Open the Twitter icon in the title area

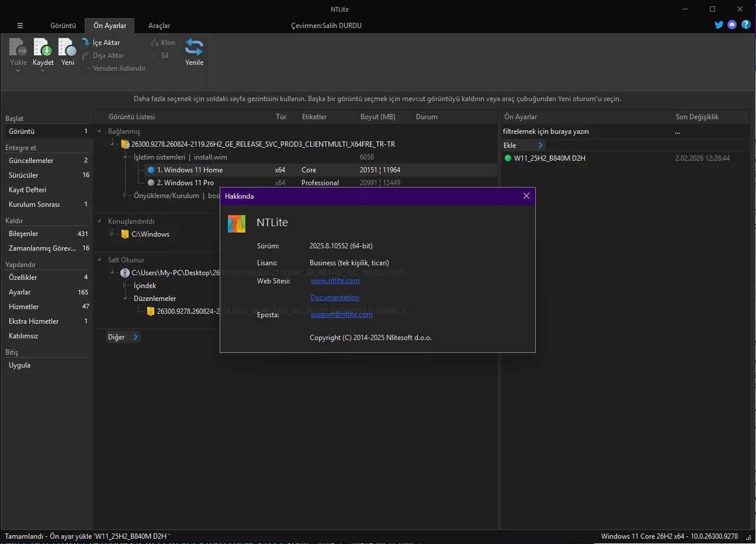coord(719,25)
